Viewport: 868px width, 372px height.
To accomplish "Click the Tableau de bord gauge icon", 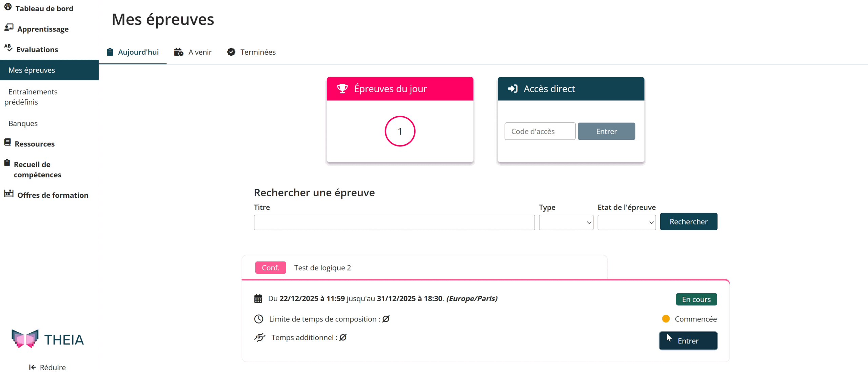I will coord(8,7).
